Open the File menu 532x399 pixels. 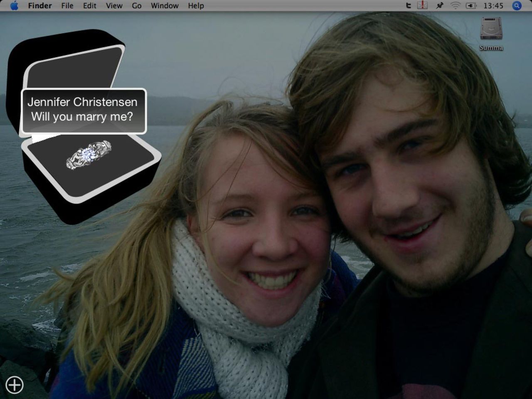coord(67,5)
